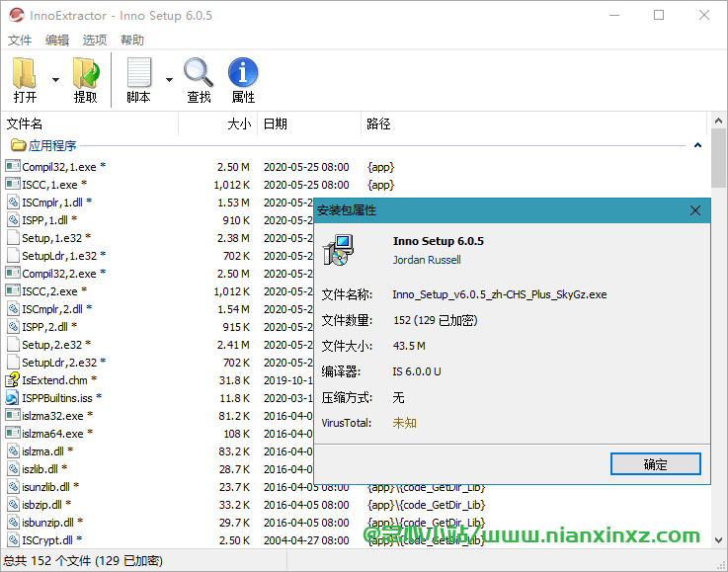Open the 属性 properties info icon
The image size is (728, 572).
click(x=243, y=72)
